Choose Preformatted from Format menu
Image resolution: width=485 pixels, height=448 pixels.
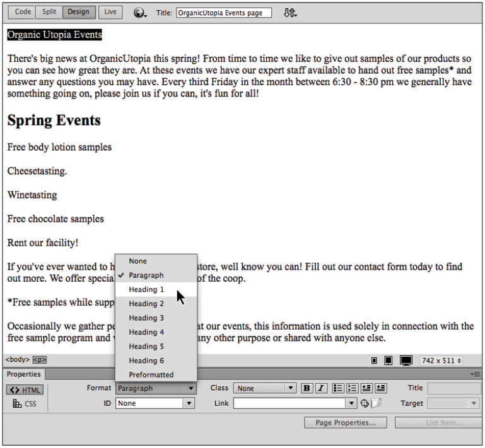coord(151,374)
